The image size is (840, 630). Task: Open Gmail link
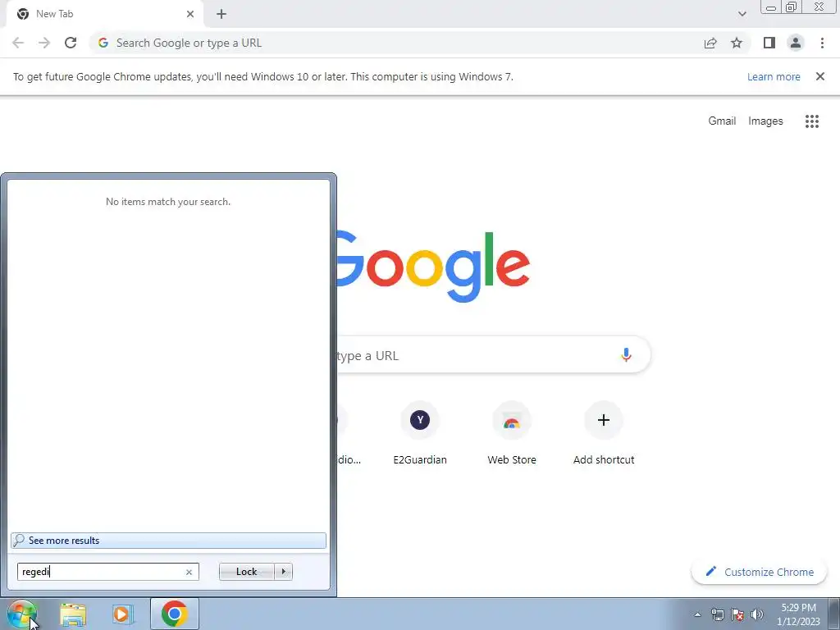click(722, 121)
